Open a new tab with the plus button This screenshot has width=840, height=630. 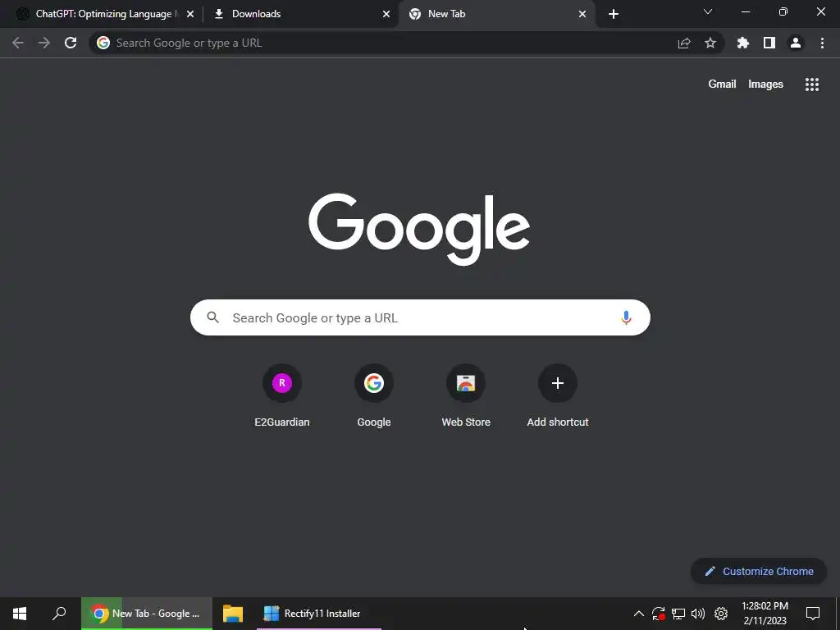point(614,14)
